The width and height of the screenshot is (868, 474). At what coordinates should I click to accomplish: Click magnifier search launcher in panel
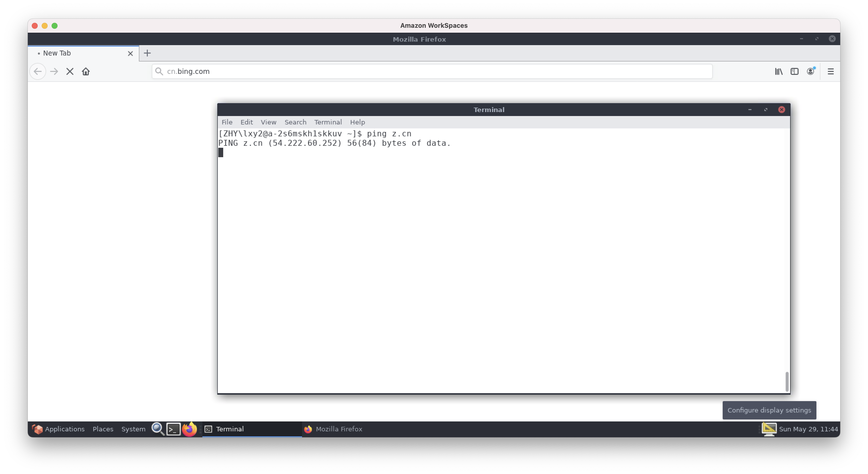158,429
